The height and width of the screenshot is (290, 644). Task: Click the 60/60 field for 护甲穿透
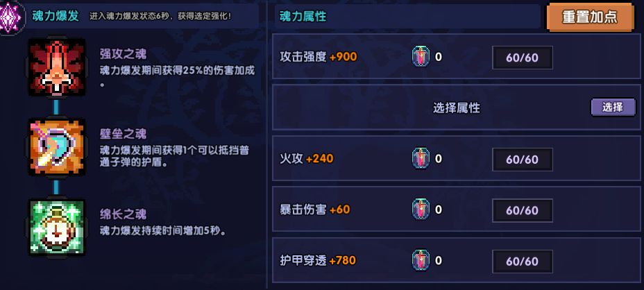click(x=523, y=262)
